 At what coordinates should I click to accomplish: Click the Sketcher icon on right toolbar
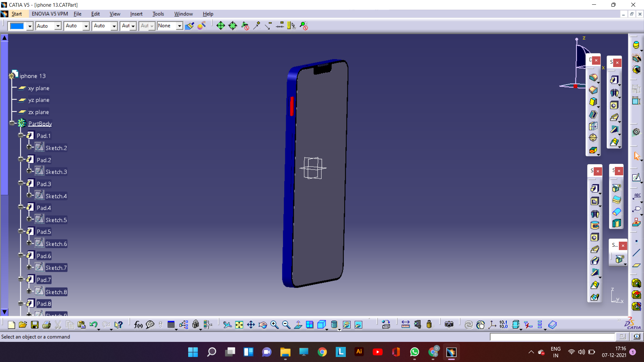(636, 178)
